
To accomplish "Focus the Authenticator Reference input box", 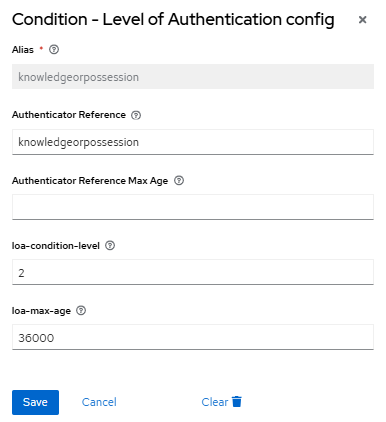I will click(193, 142).
